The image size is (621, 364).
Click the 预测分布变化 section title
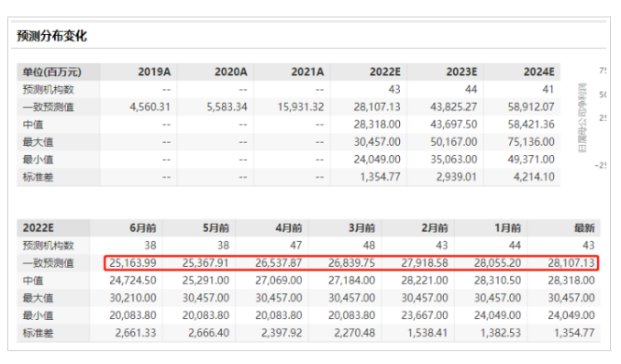pyautogui.click(x=51, y=36)
